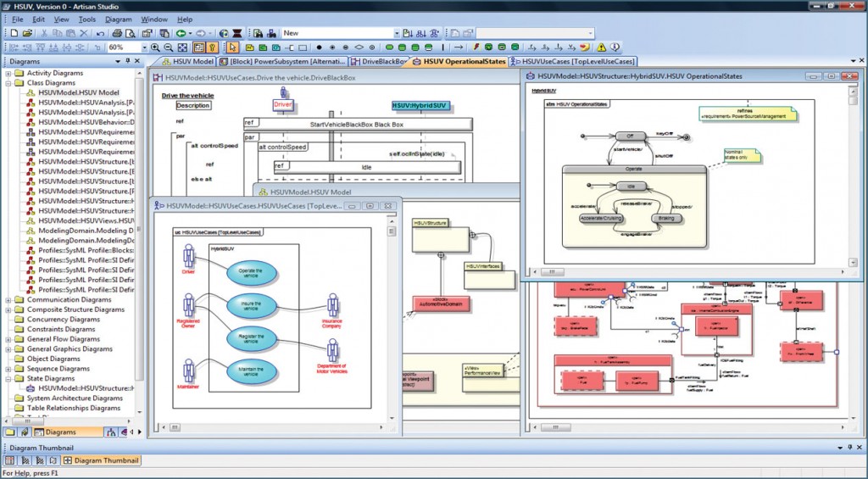The image size is (868, 479).
Task: Open Print Preview with the magnifier page icon
Action: pyautogui.click(x=130, y=33)
